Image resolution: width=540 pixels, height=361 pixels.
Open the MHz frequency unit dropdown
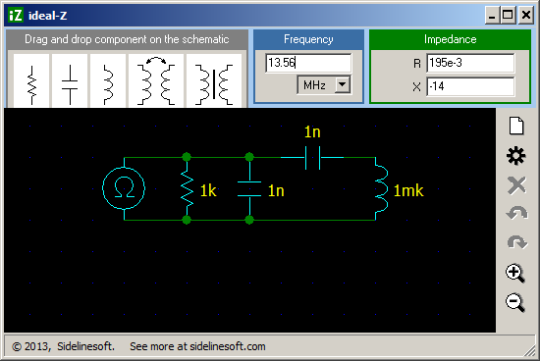[342, 84]
